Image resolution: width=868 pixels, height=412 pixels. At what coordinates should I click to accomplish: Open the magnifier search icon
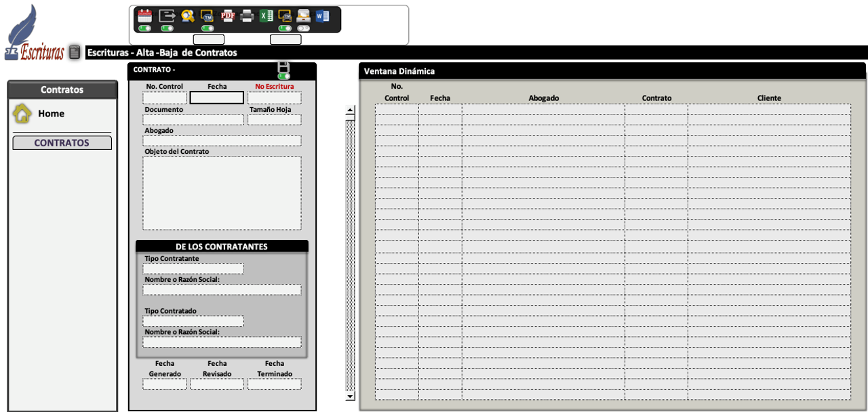tap(188, 16)
